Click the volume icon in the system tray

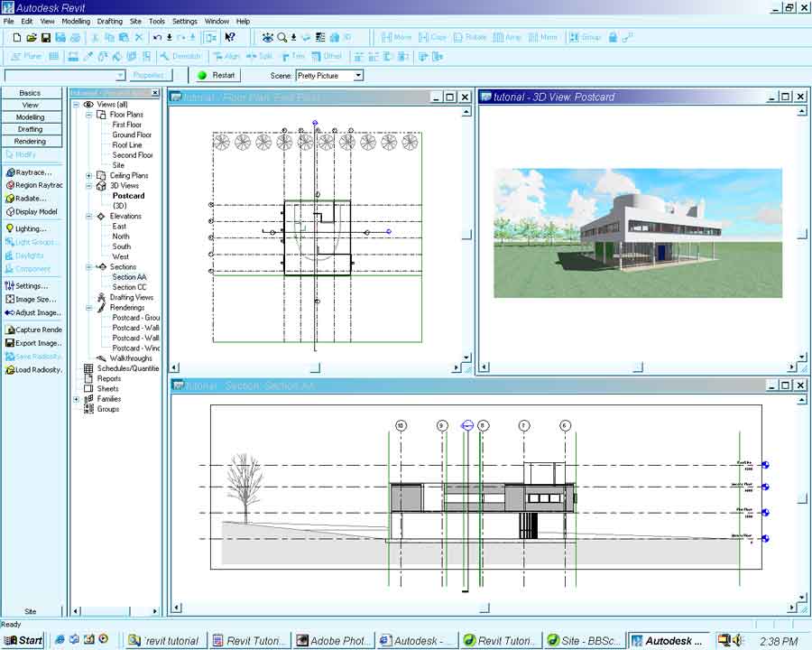[x=738, y=641]
